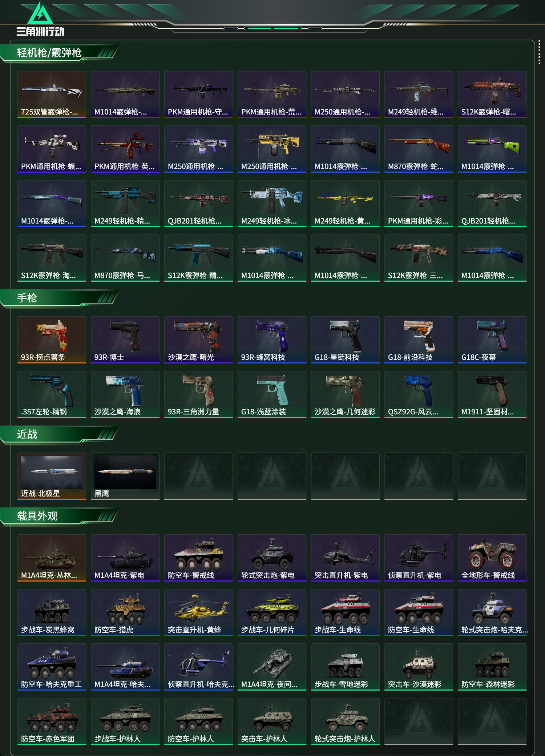Select the 轮式突击炮-护林人 vehicle skin
This screenshot has width=545, height=756.
346,721
